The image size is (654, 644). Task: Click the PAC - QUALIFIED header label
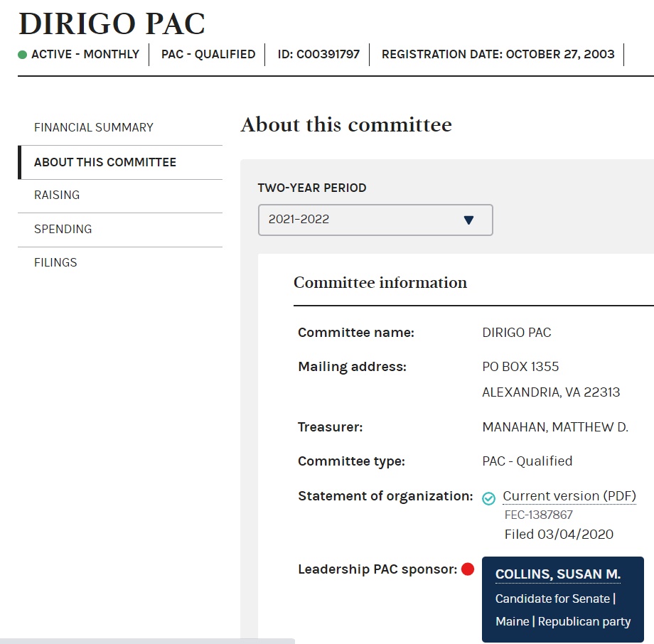(208, 54)
